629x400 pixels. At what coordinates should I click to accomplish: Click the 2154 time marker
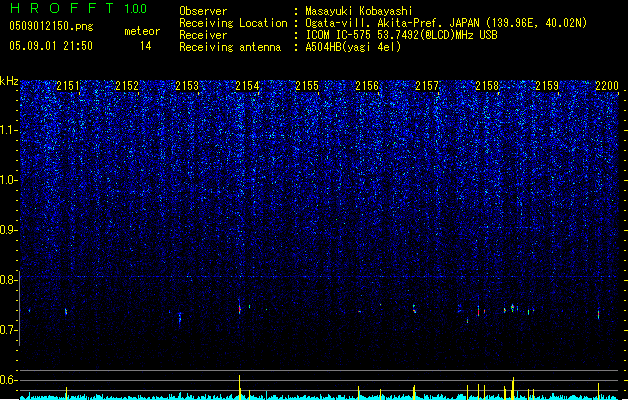[247, 86]
